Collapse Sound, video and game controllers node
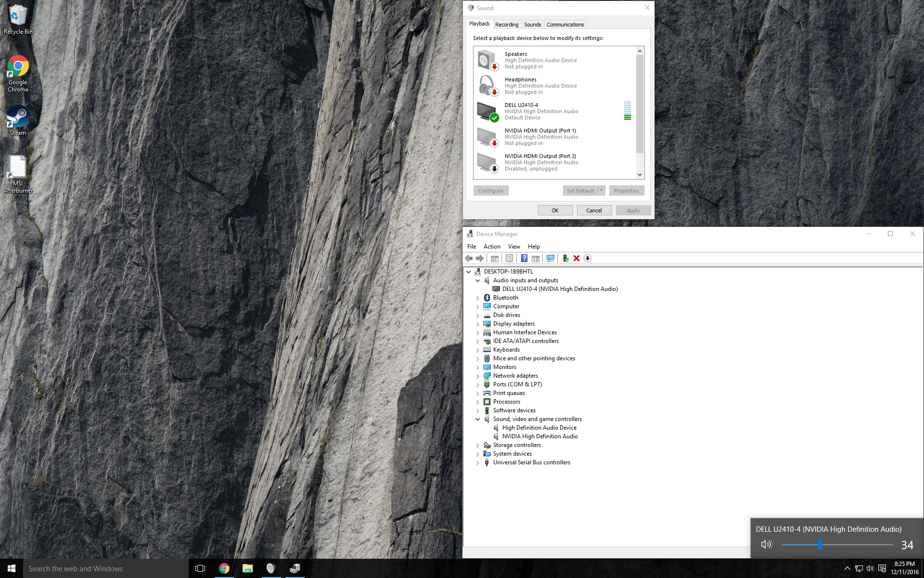Screen dimensions: 924x578 coord(477,419)
